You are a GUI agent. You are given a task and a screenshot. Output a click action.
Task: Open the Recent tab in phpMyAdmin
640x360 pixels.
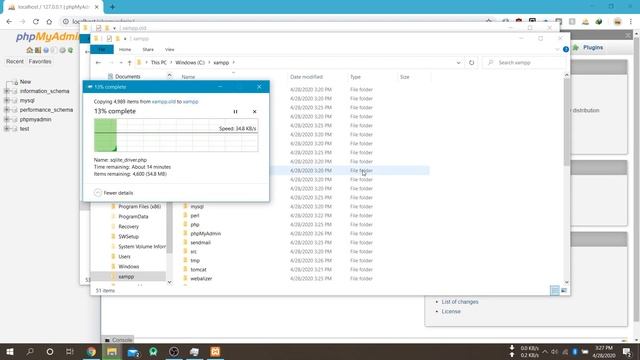(15, 61)
